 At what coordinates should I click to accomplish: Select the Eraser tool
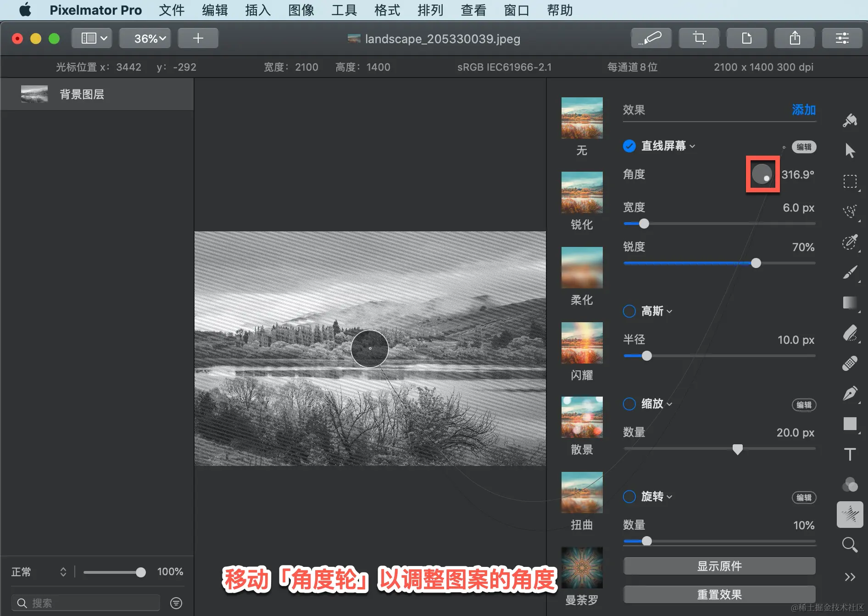(850, 333)
